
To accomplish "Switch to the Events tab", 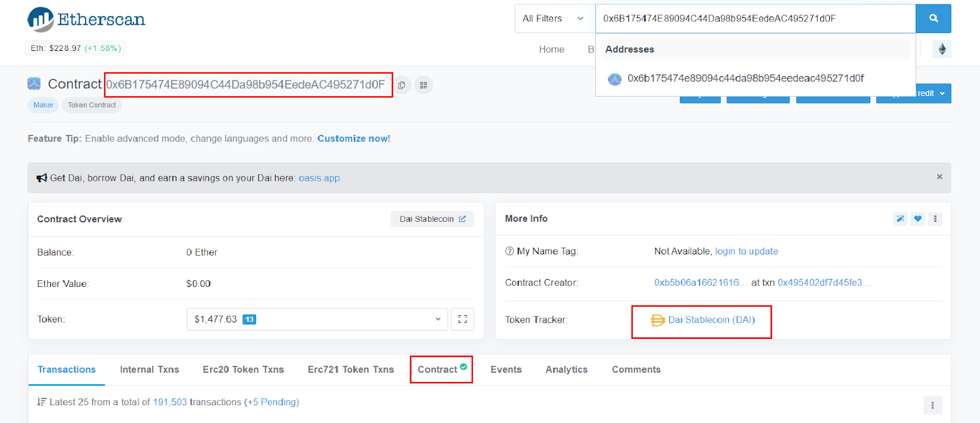I will pos(506,370).
